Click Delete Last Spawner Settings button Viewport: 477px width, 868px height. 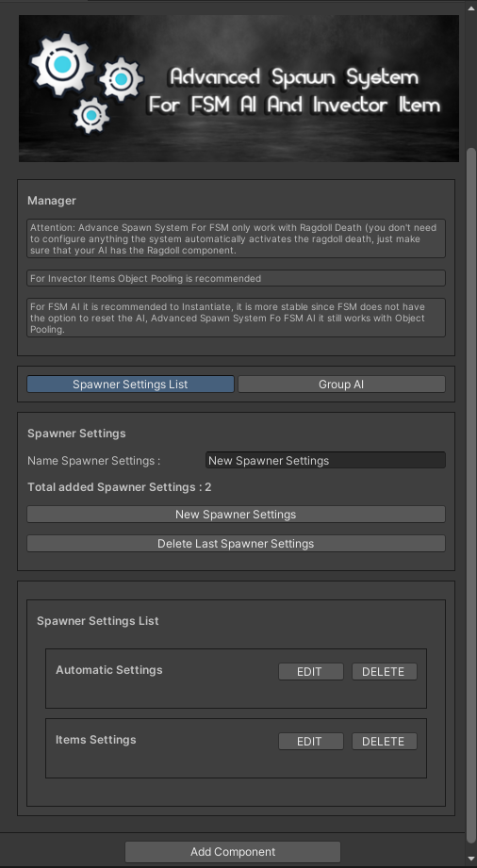pyautogui.click(x=236, y=544)
